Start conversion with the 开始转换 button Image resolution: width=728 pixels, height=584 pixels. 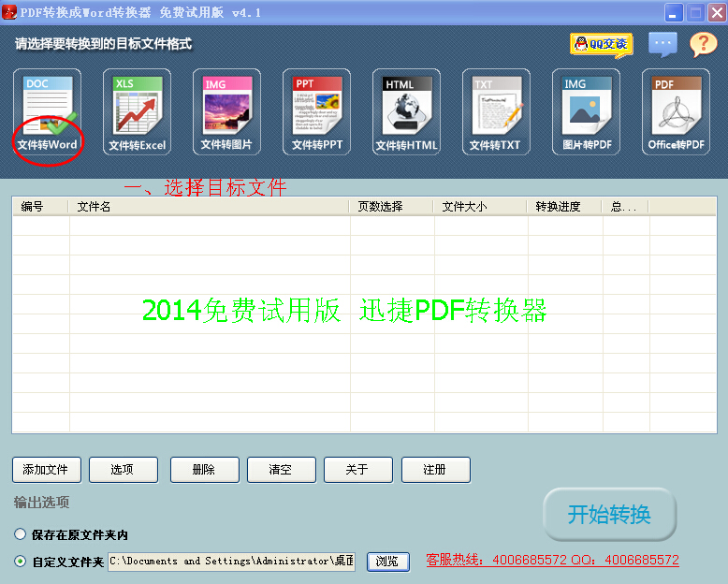point(609,515)
